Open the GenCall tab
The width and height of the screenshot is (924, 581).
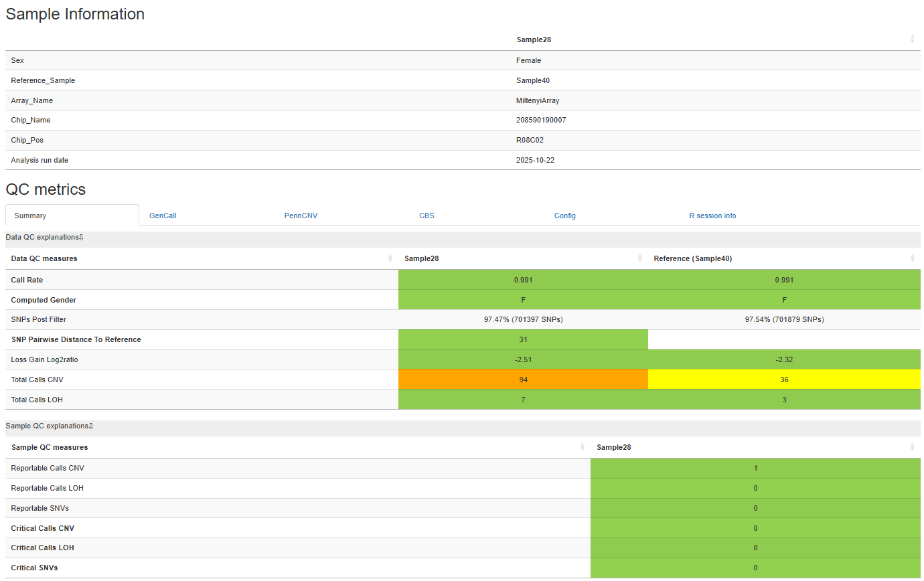[x=163, y=216]
